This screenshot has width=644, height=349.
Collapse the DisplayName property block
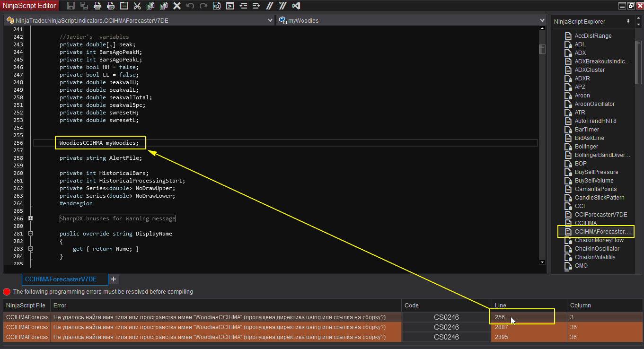pyautogui.click(x=30, y=234)
